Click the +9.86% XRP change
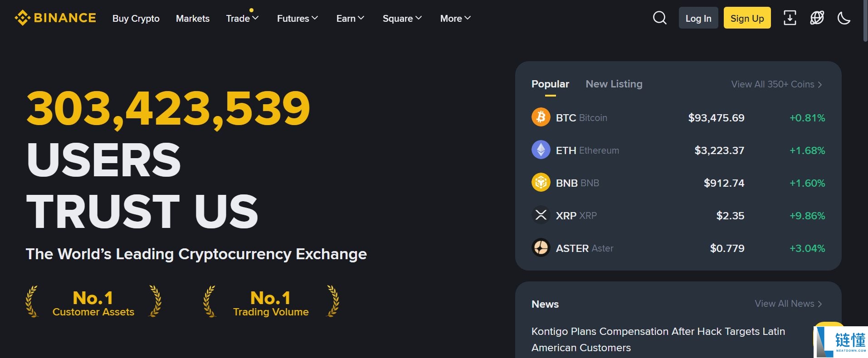 (x=807, y=216)
